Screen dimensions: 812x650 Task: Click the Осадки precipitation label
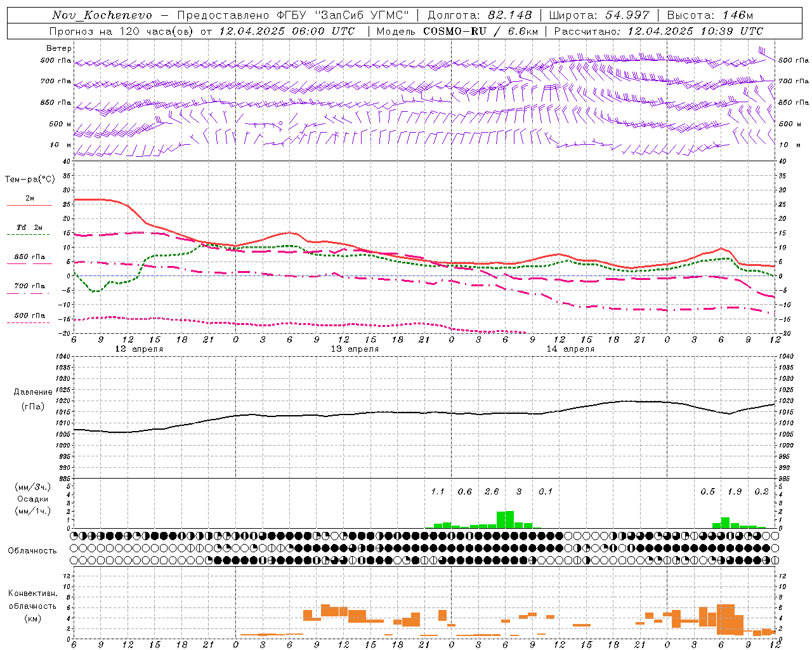[x=32, y=499]
